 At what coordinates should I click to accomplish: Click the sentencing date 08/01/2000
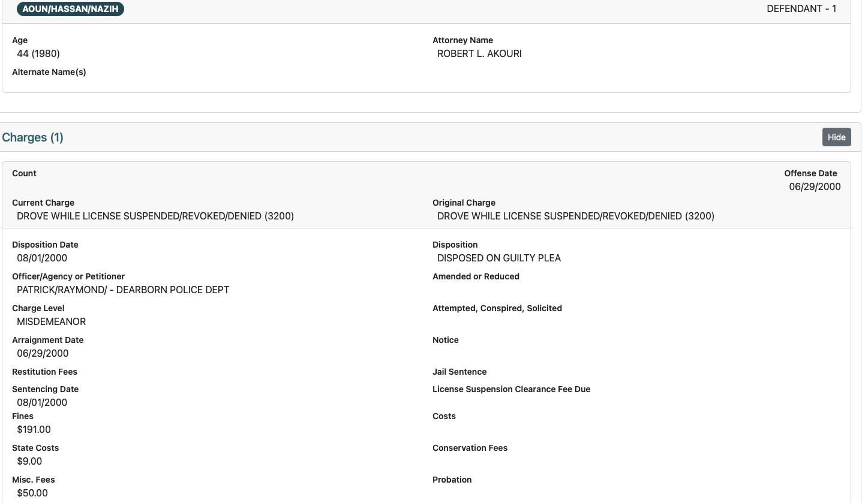pos(42,402)
